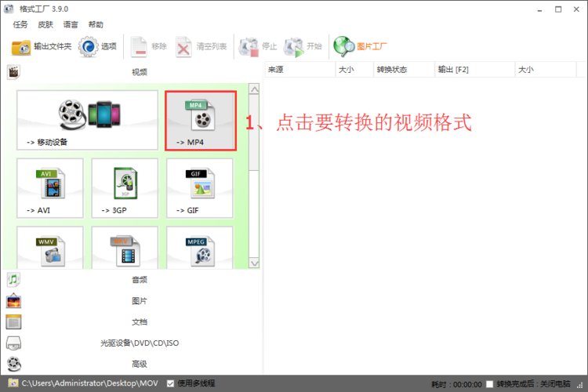Click the output 大小 column after 输出 [F2]
The height and width of the screenshot is (392, 588).
pos(546,70)
